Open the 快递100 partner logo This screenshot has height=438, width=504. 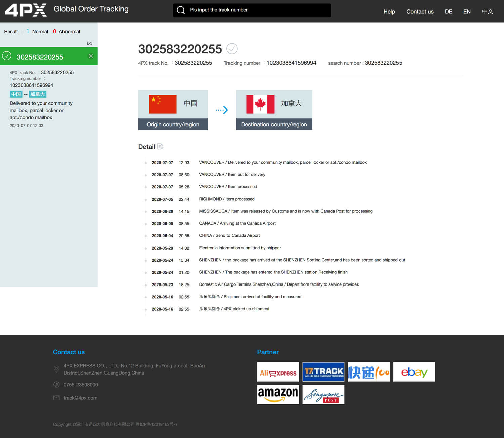click(x=369, y=372)
